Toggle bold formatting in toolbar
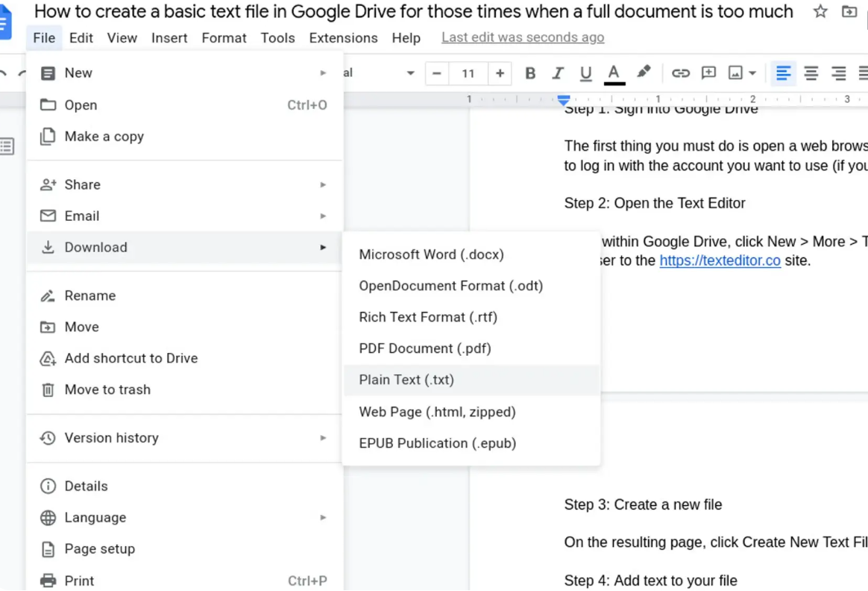The width and height of the screenshot is (868, 591). pyautogui.click(x=529, y=73)
